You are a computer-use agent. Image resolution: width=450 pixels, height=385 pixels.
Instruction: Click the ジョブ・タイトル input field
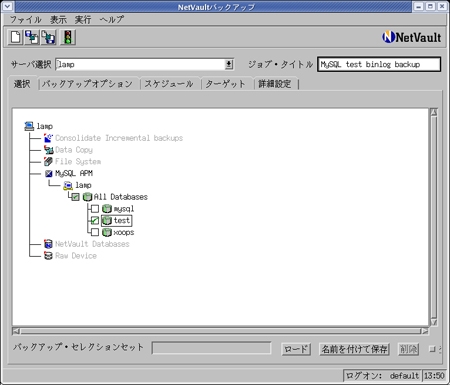[x=379, y=64]
